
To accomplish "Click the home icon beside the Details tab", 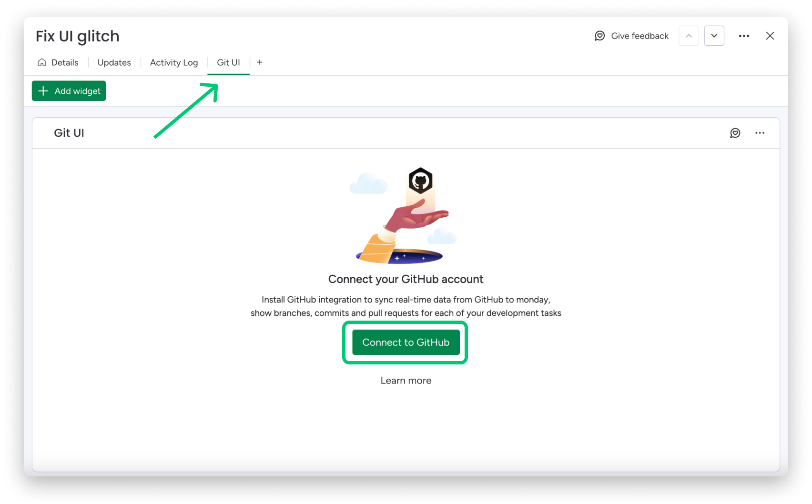I will (x=42, y=62).
